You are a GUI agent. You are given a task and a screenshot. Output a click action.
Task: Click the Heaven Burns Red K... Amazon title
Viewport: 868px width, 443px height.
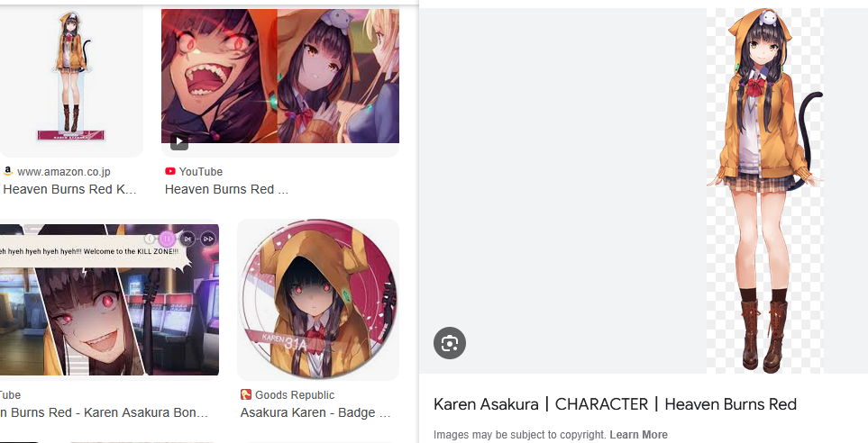[x=69, y=189]
